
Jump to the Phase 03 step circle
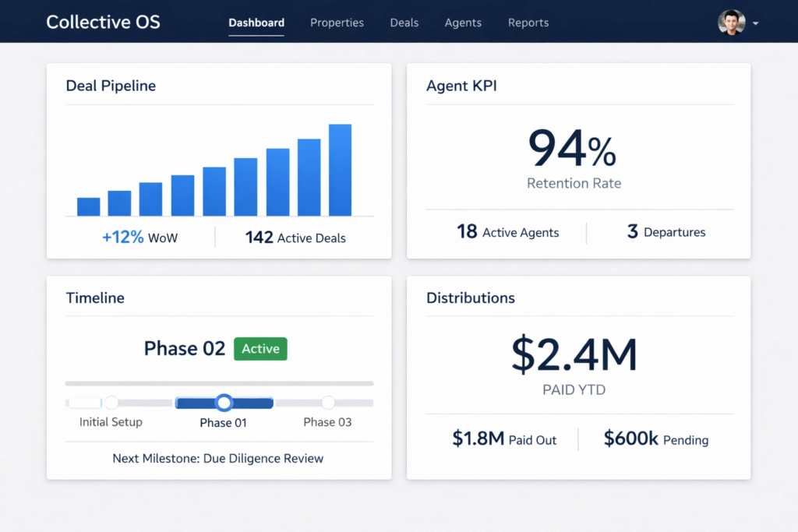[328, 403]
